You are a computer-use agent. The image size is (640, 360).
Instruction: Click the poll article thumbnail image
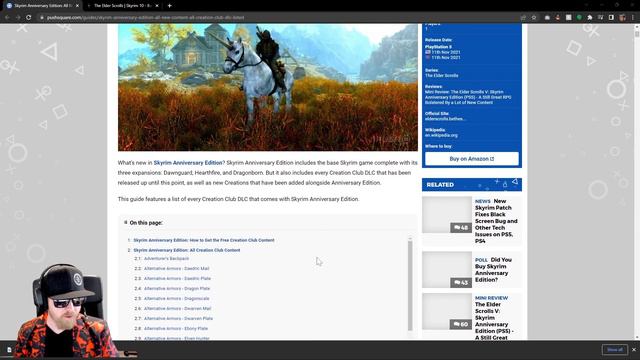click(x=447, y=269)
